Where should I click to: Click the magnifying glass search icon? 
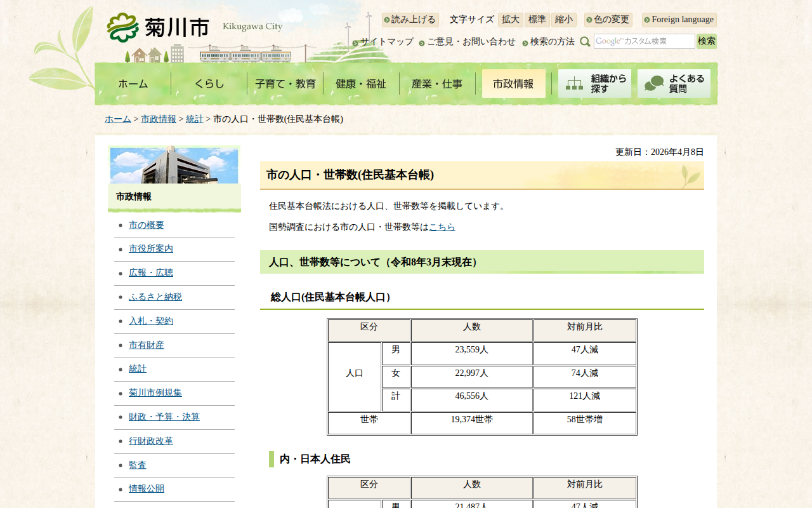pyautogui.click(x=585, y=42)
